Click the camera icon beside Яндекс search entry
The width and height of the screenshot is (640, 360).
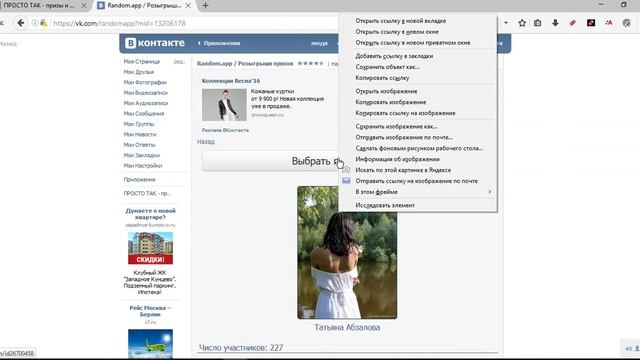[346, 170]
